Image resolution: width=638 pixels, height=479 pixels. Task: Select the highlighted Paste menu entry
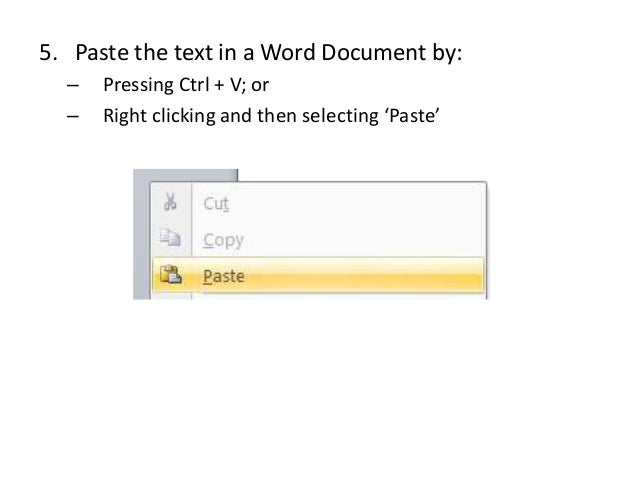(319, 275)
